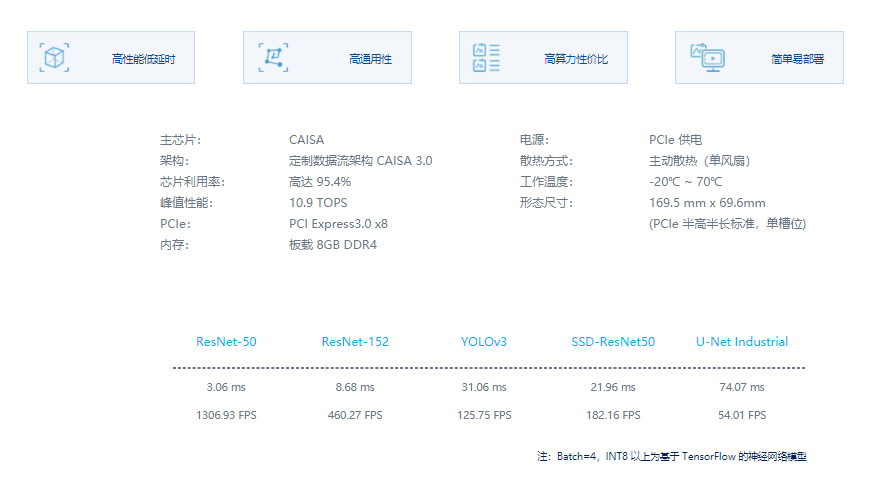Click the TensorFlow Batch=4 footnote
The width and height of the screenshot is (876, 491).
(x=672, y=456)
